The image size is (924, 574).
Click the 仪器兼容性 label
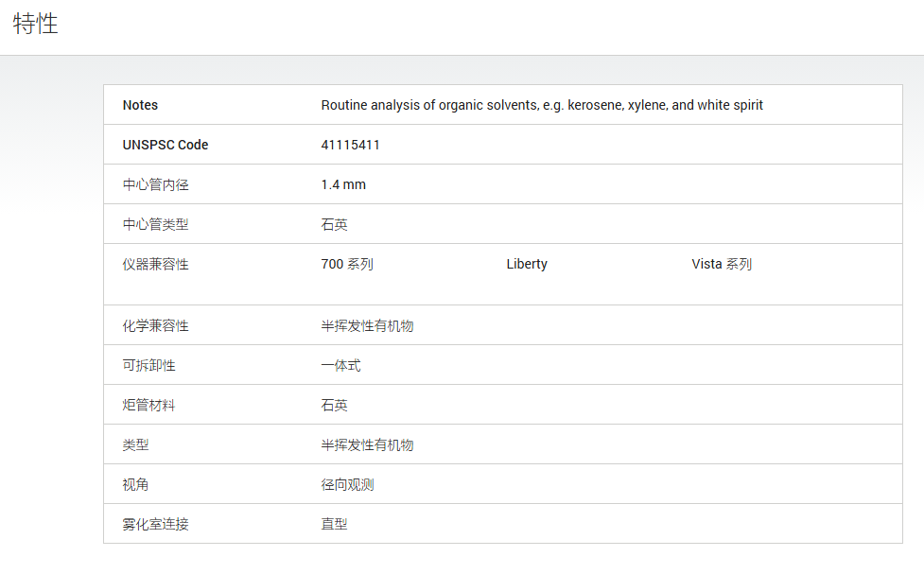(155, 264)
